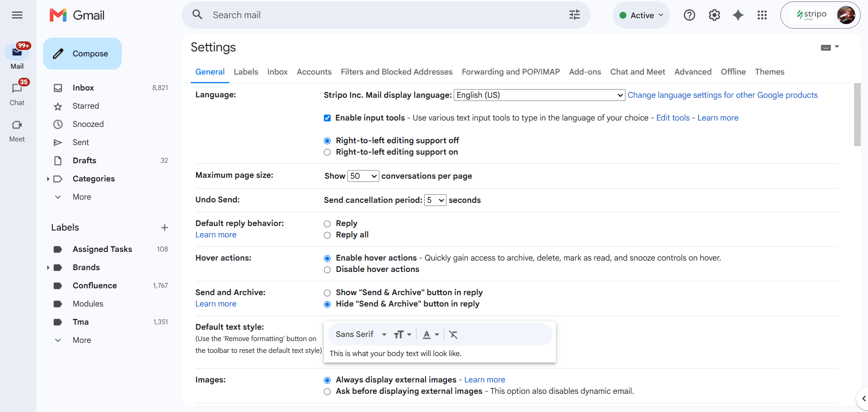Select Reply as default reply behavior
The width and height of the screenshot is (868, 412).
(327, 223)
